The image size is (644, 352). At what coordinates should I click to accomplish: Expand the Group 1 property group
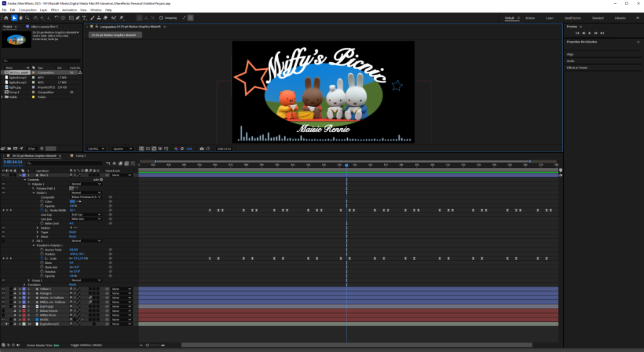(28, 280)
